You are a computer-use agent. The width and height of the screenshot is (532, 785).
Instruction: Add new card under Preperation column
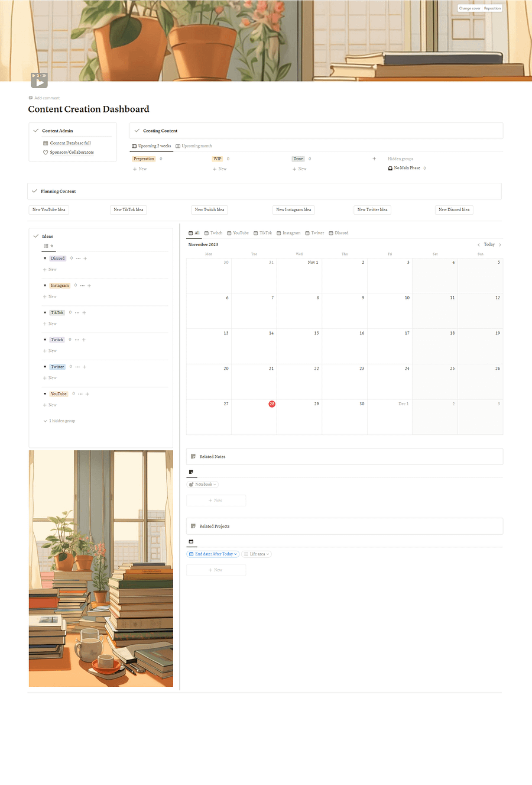[140, 169]
